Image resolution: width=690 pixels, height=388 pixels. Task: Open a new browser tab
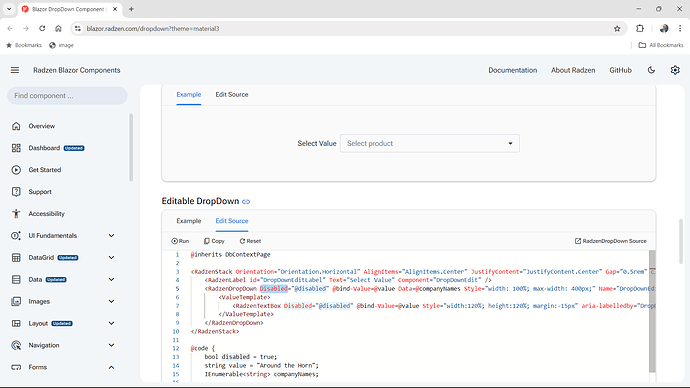tap(131, 9)
